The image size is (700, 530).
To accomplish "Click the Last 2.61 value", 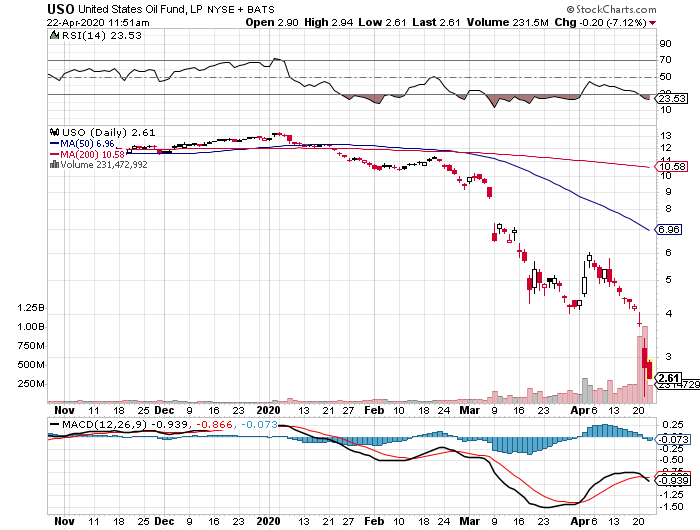I will pyautogui.click(x=436, y=22).
